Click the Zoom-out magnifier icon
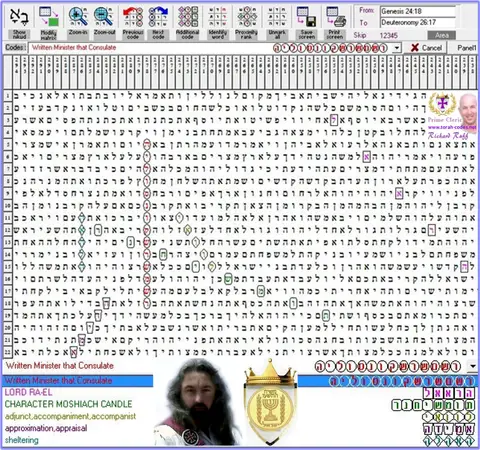Viewport: 480px width, 450px height. click(104, 17)
